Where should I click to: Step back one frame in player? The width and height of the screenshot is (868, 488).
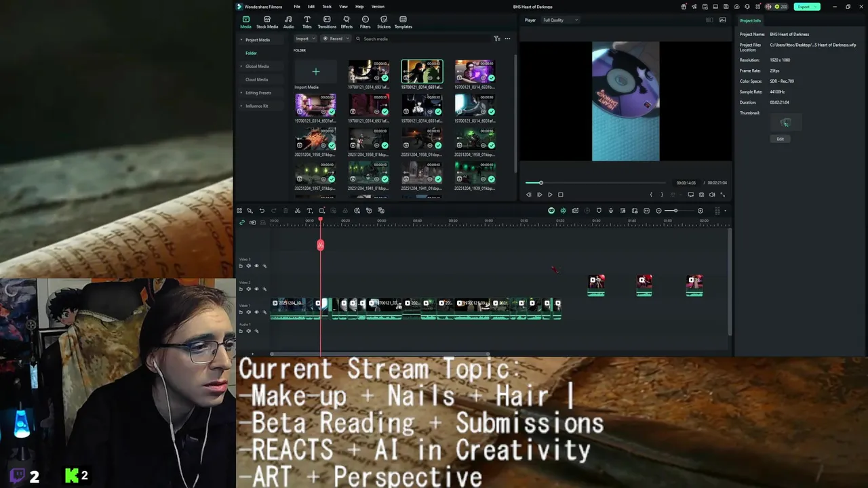[x=529, y=195]
